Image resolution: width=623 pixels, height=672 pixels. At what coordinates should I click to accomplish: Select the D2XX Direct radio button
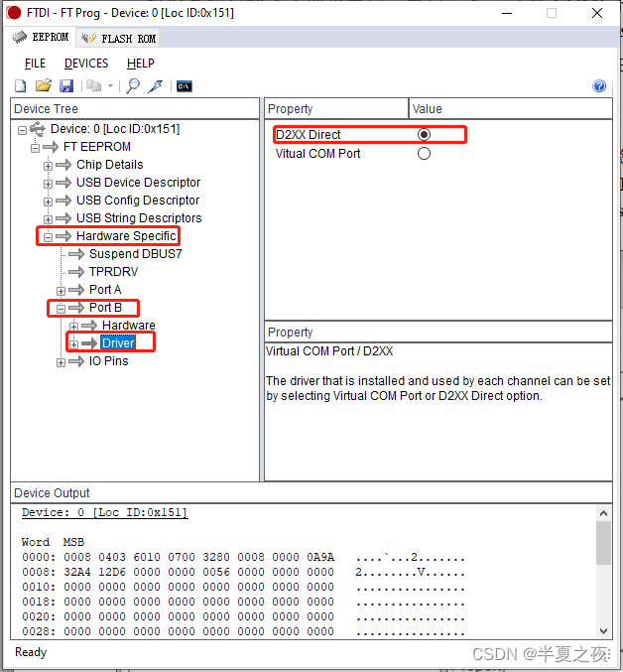pyautogui.click(x=424, y=135)
